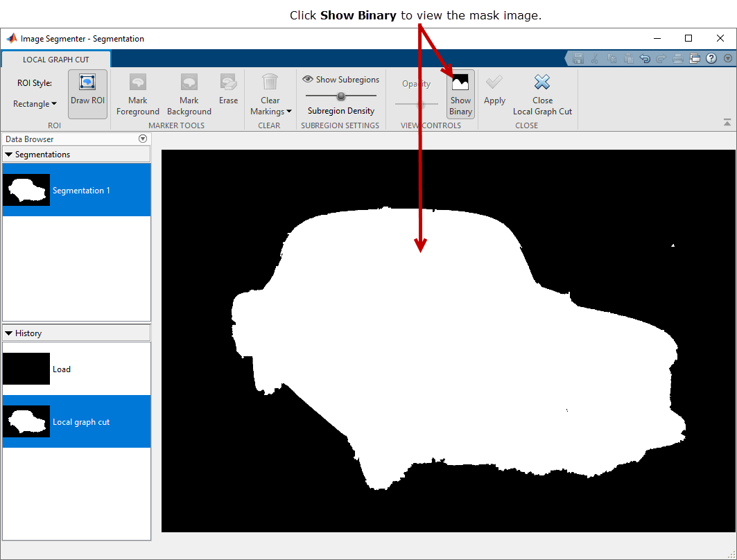Open the Help question mark icon
The image size is (737, 560).
coord(711,58)
